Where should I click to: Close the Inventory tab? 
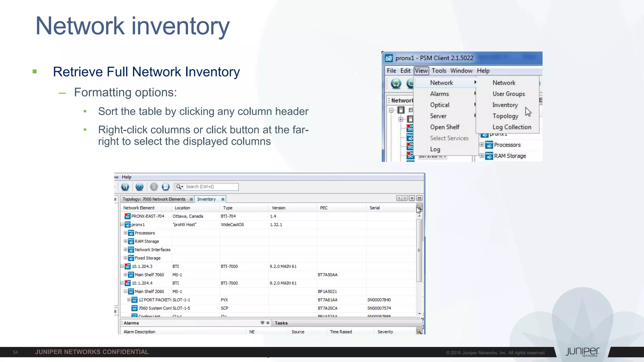click(x=223, y=199)
